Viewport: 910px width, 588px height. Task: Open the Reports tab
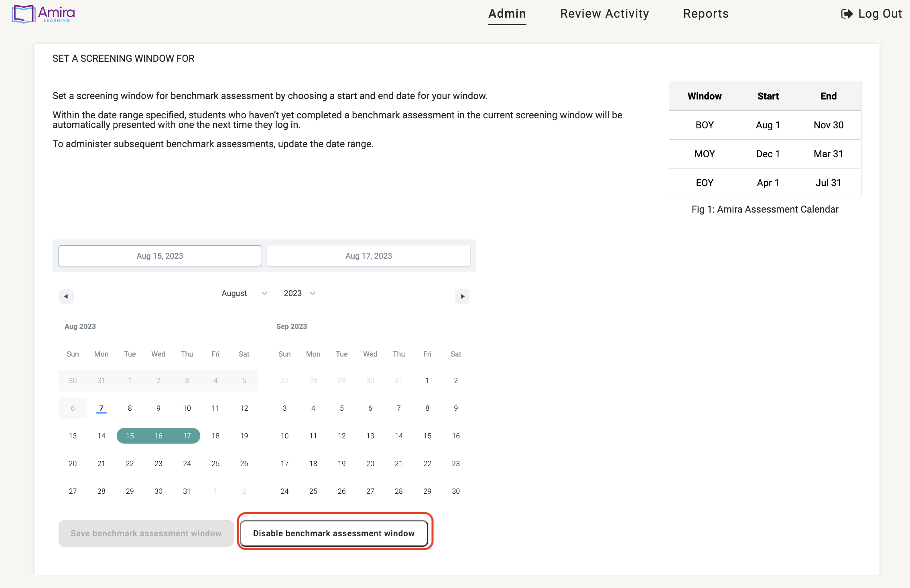pos(706,14)
